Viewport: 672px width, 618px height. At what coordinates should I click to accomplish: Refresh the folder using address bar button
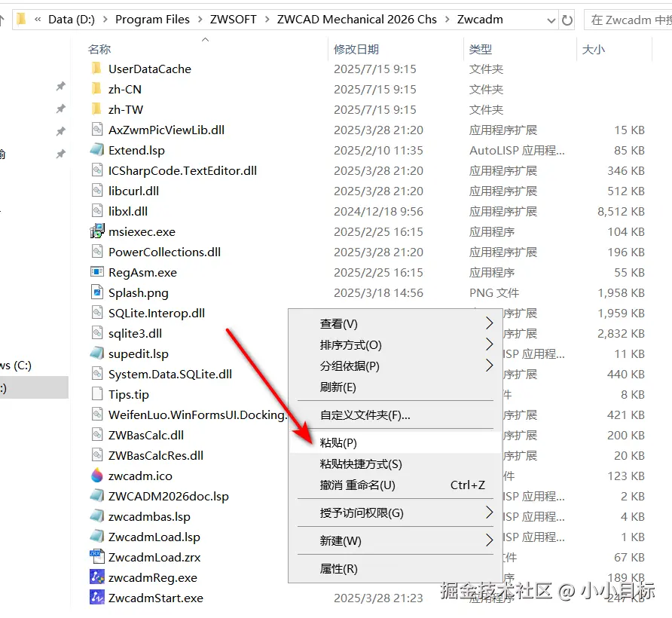(567, 20)
